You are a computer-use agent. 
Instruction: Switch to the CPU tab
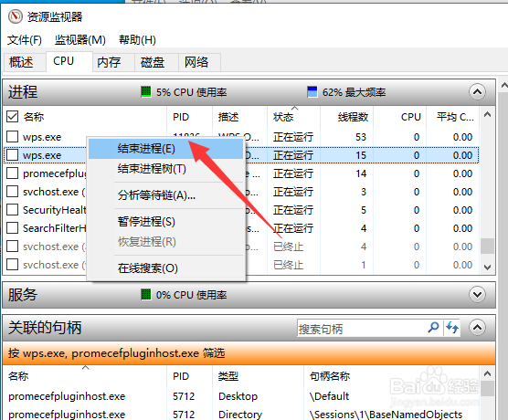point(69,61)
